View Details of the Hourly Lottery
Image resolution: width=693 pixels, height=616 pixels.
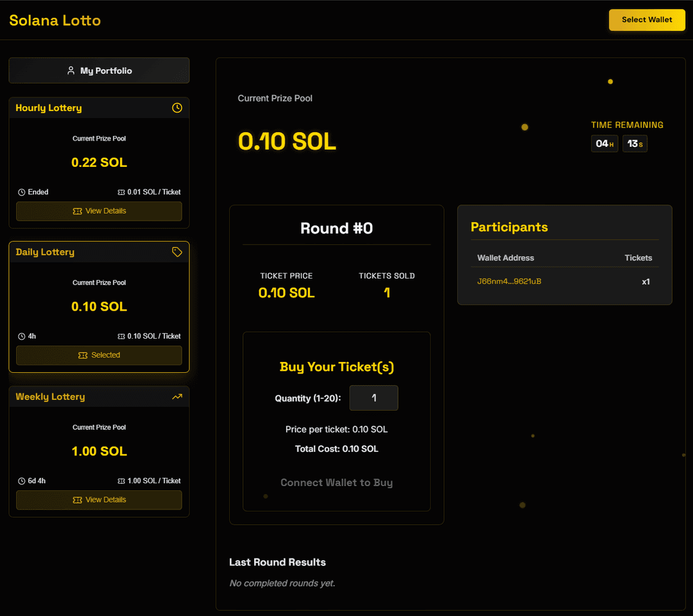pyautogui.click(x=99, y=211)
